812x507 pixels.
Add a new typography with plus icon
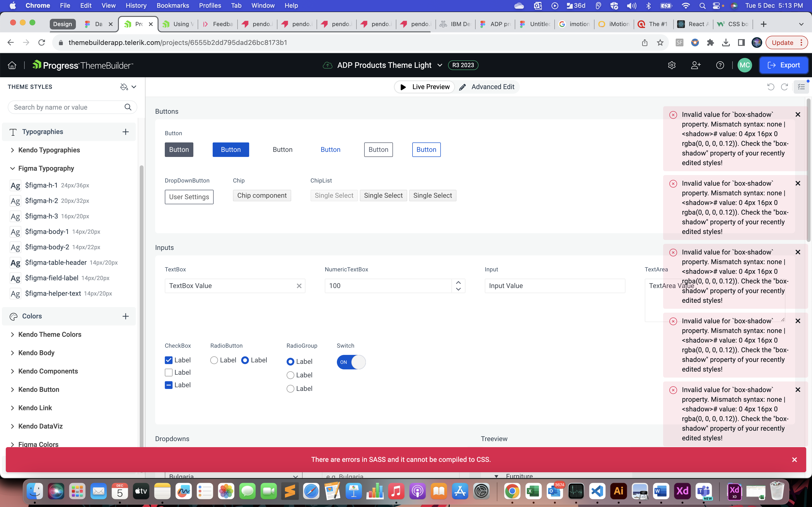125,132
